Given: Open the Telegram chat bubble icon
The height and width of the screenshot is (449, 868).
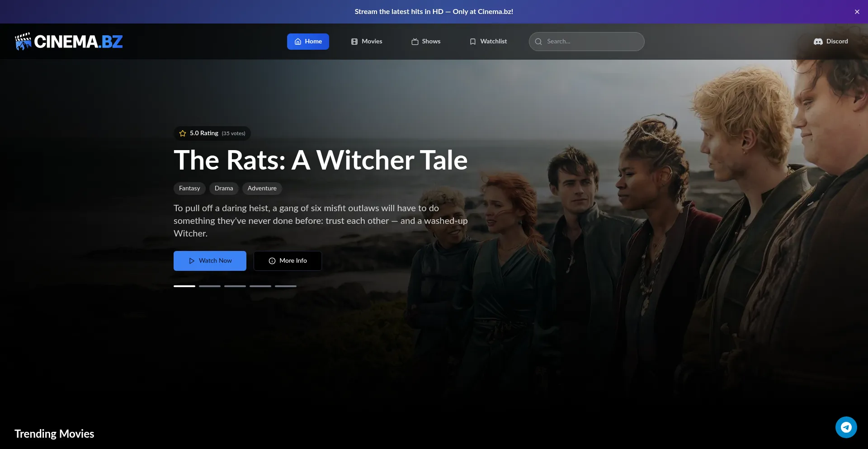Looking at the screenshot, I should [x=846, y=427].
